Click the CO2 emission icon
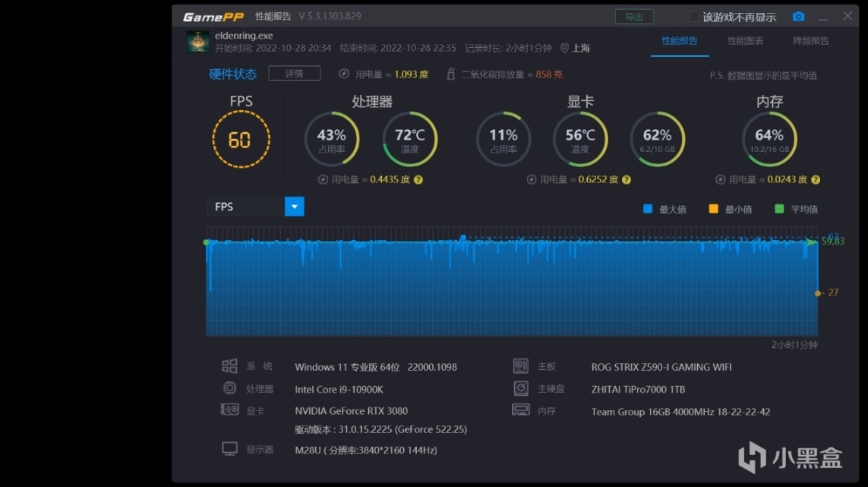 450,74
